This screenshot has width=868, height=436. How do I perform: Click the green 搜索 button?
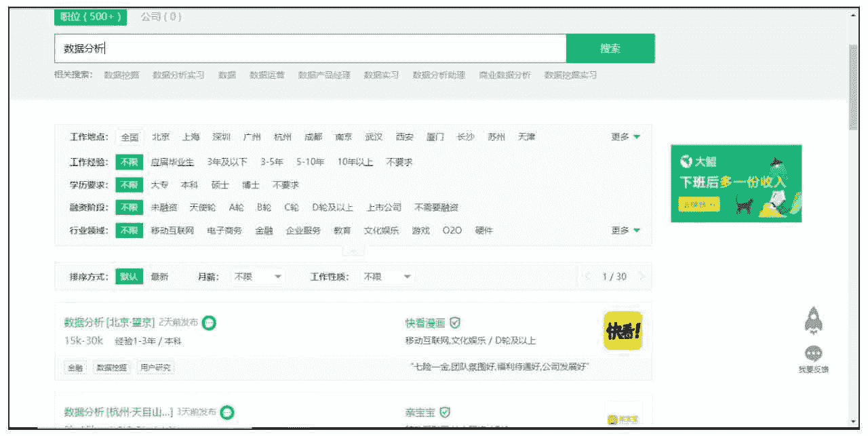click(610, 48)
